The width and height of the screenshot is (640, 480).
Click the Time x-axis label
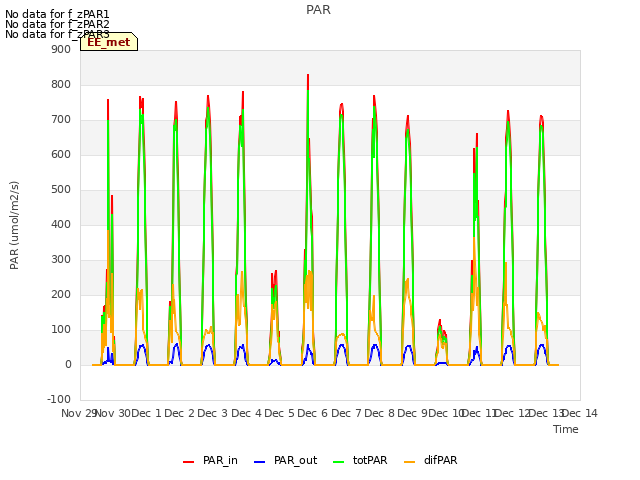click(566, 429)
